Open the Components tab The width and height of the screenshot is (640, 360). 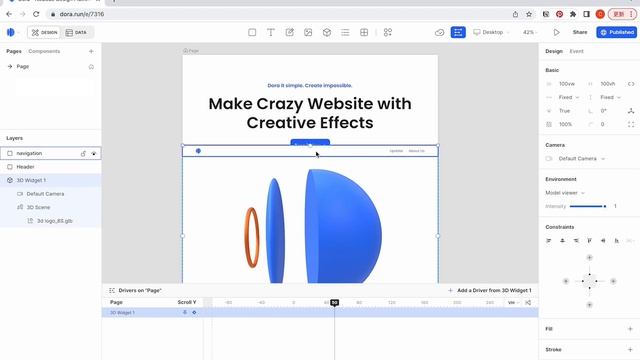tap(44, 51)
